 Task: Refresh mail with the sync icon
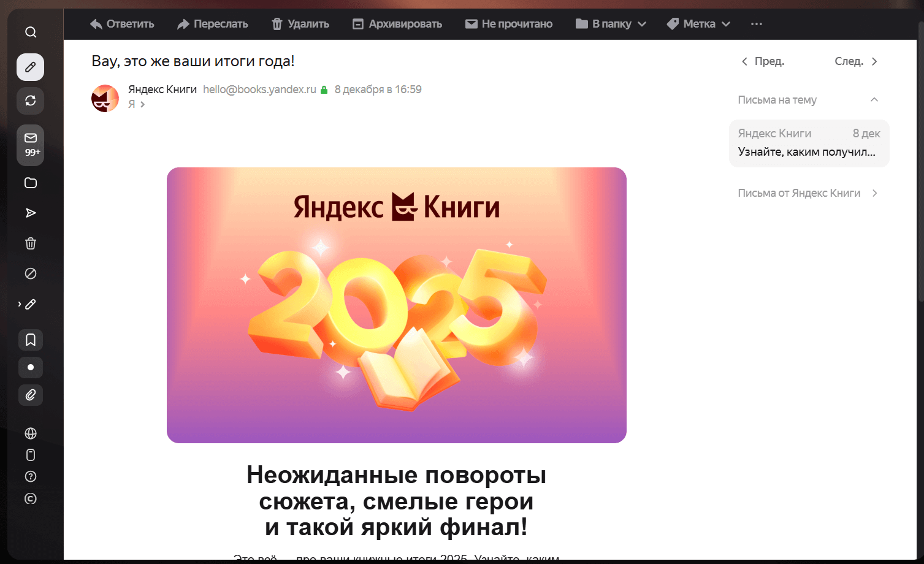pos(30,101)
